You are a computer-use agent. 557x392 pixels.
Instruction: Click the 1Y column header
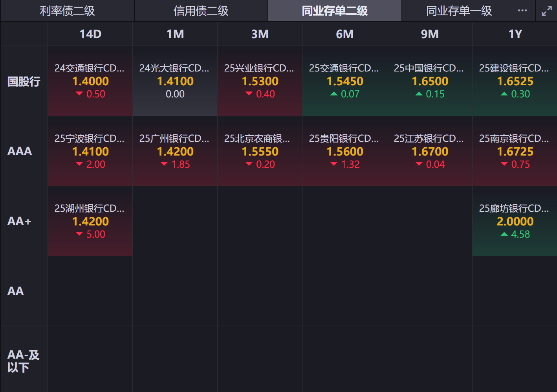point(515,34)
